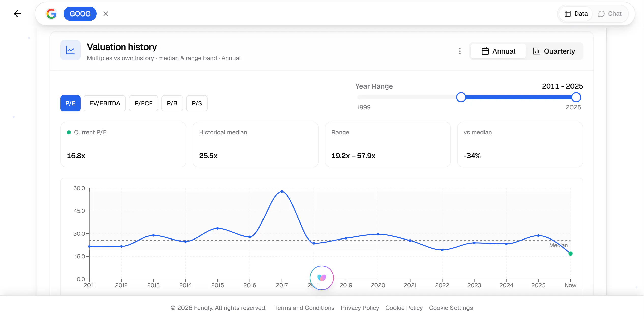The height and width of the screenshot is (319, 644).
Task: Remove the GOOG ticker with the X
Action: point(106,14)
